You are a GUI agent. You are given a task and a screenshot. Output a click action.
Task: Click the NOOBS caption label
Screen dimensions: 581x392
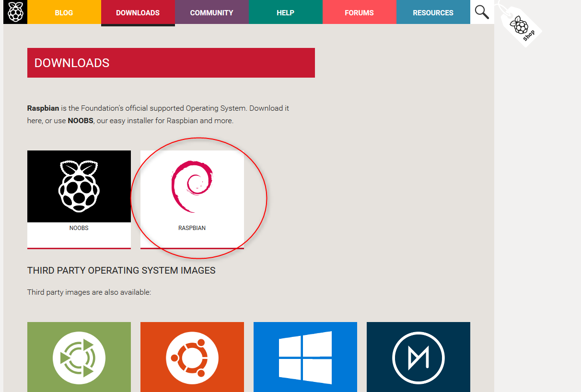pyautogui.click(x=79, y=228)
